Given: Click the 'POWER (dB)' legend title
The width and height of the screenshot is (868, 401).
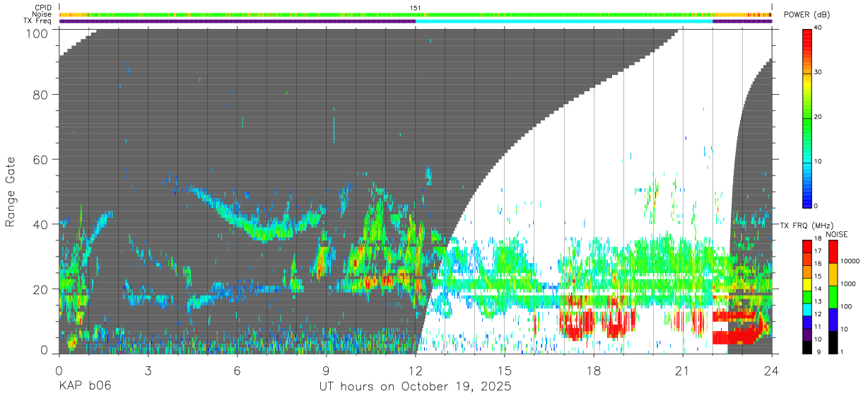Looking at the screenshot, I should tap(807, 15).
